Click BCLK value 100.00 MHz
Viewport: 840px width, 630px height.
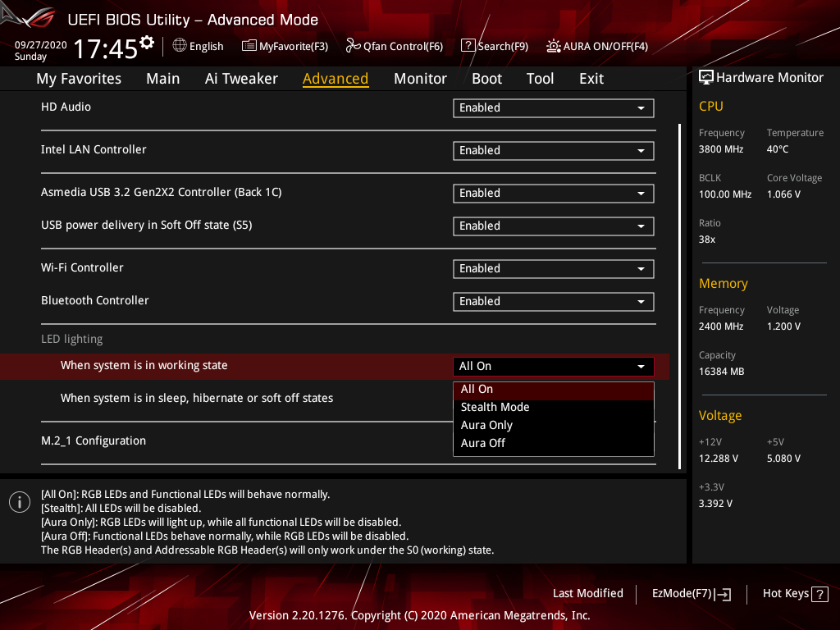point(725,194)
